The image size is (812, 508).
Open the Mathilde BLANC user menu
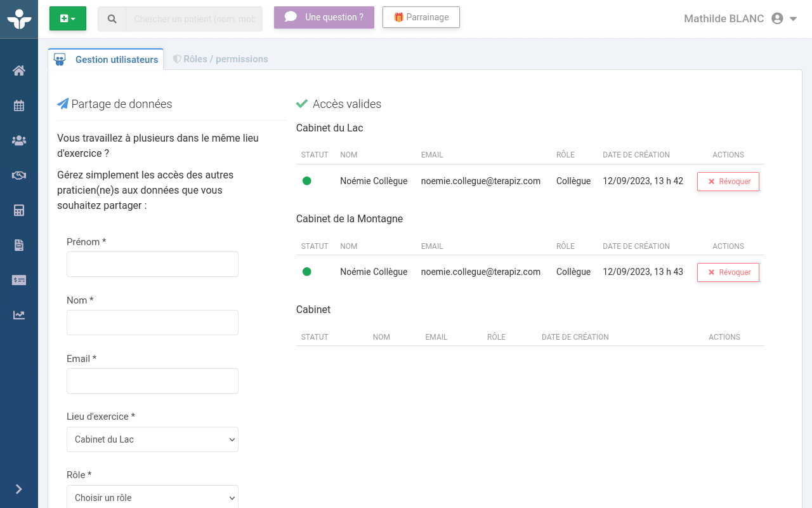740,18
